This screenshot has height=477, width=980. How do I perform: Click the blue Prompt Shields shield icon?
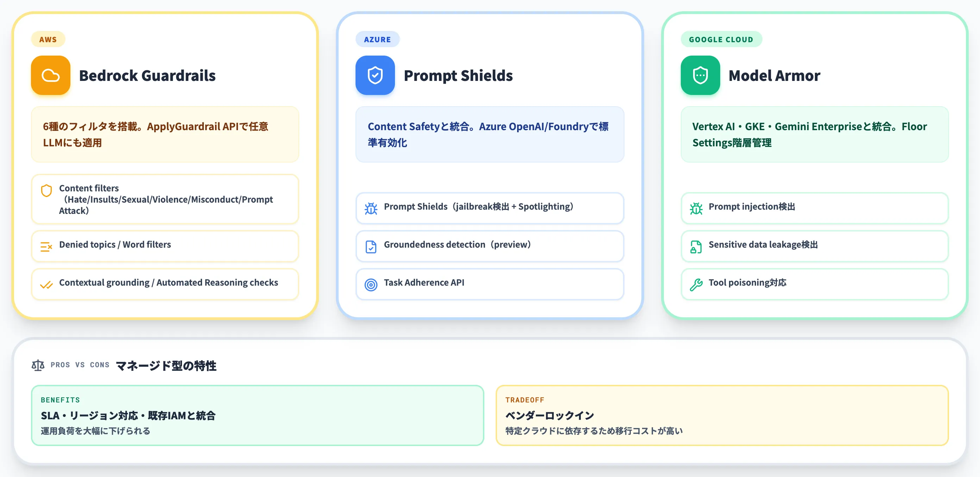coord(375,75)
